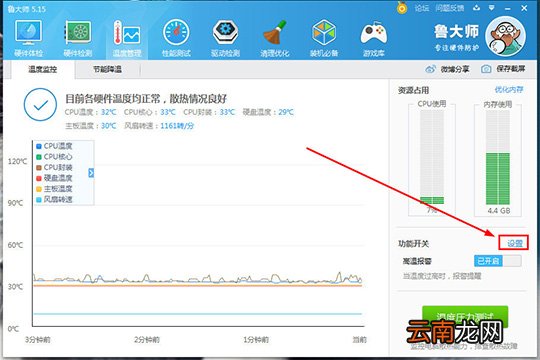Toggle the 高温报警 已开启 switch
This screenshot has height=360, width=540.
pyautogui.click(x=498, y=261)
